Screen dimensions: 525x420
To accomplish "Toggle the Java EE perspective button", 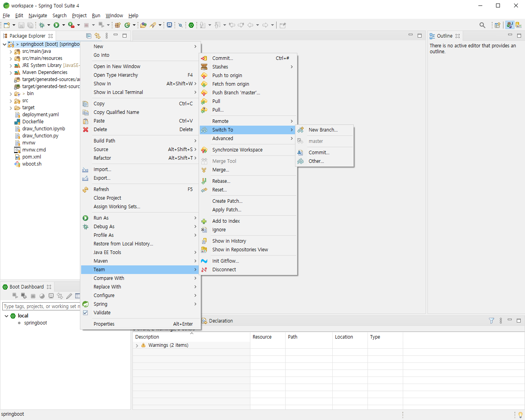I will [509, 25].
